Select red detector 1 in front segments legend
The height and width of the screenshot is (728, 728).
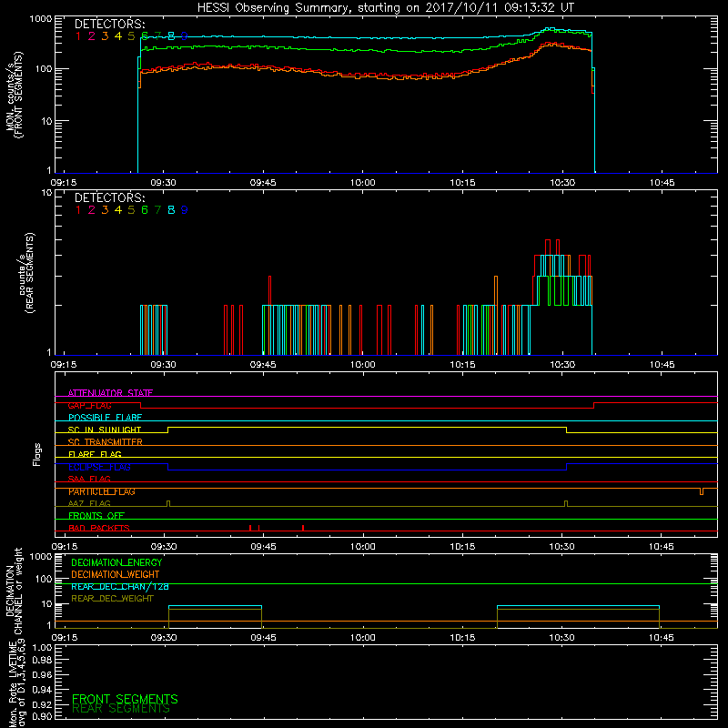pyautogui.click(x=78, y=36)
